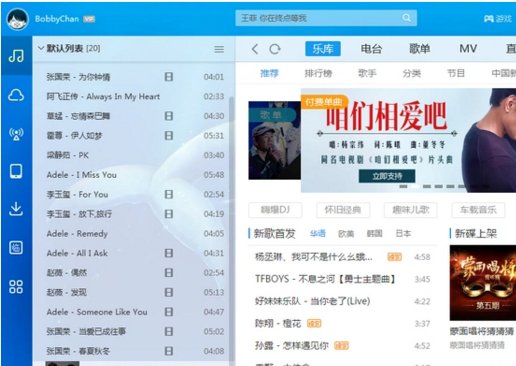Open the 蒙面唱将 album cover
Viewport: 516px width, 366px height.
pos(483,283)
